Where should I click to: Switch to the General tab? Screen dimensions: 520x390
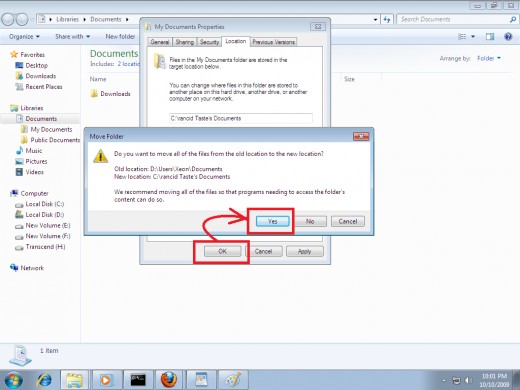tap(160, 42)
